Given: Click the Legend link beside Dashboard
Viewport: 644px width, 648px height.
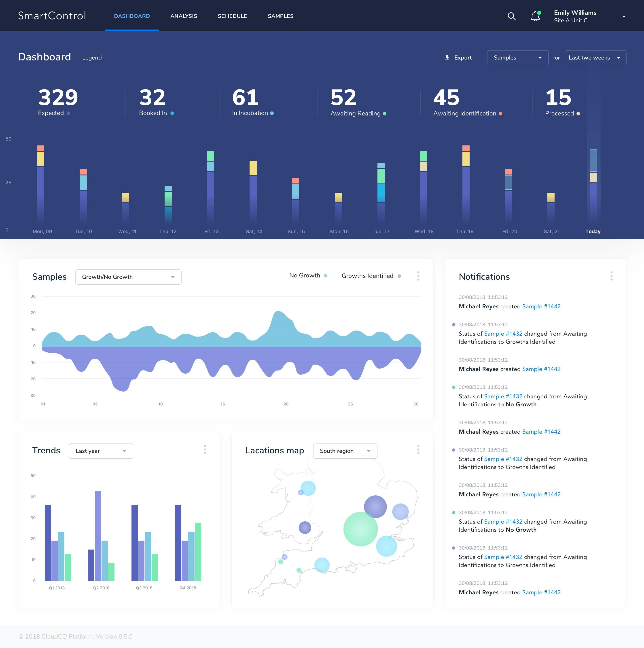Looking at the screenshot, I should 92,58.
